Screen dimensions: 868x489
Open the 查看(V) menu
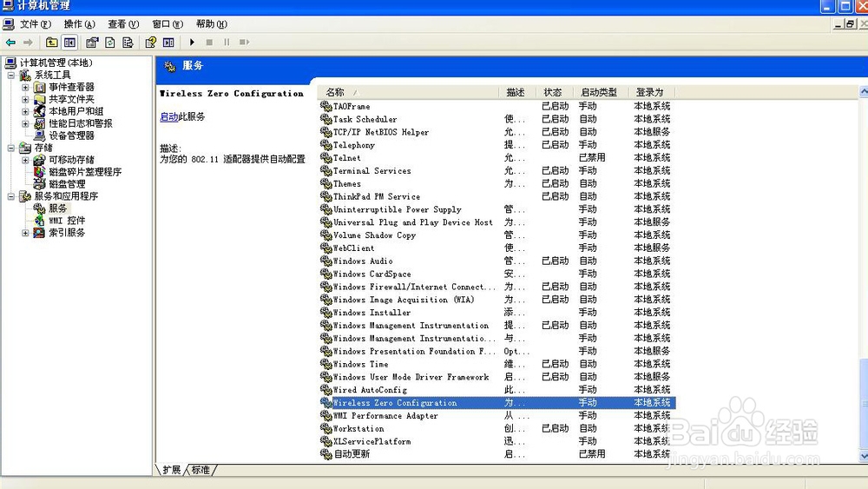click(123, 24)
